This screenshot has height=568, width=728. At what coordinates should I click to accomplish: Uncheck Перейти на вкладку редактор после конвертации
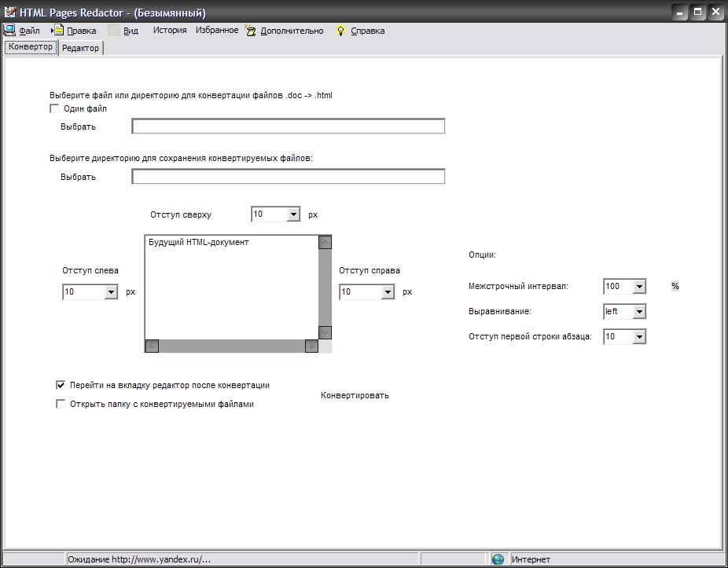click(x=61, y=385)
